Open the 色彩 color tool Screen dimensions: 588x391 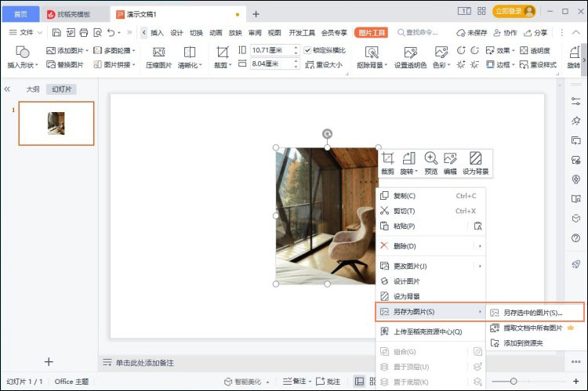[x=441, y=57]
